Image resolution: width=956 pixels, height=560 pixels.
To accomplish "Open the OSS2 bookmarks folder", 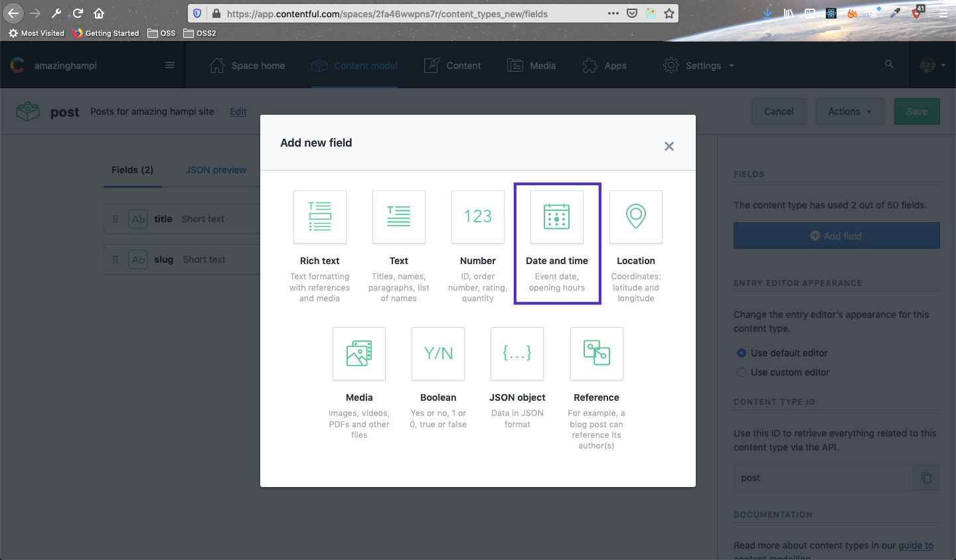I will 200,33.
